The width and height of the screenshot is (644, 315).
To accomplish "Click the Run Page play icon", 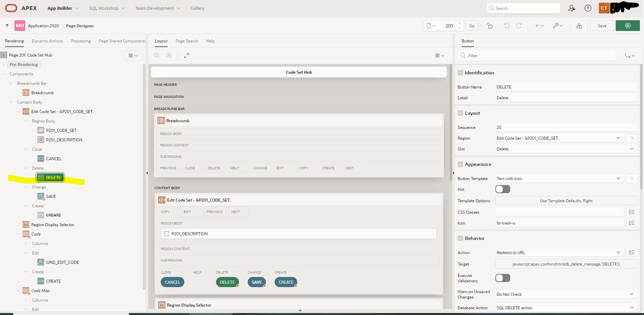I will [627, 26].
